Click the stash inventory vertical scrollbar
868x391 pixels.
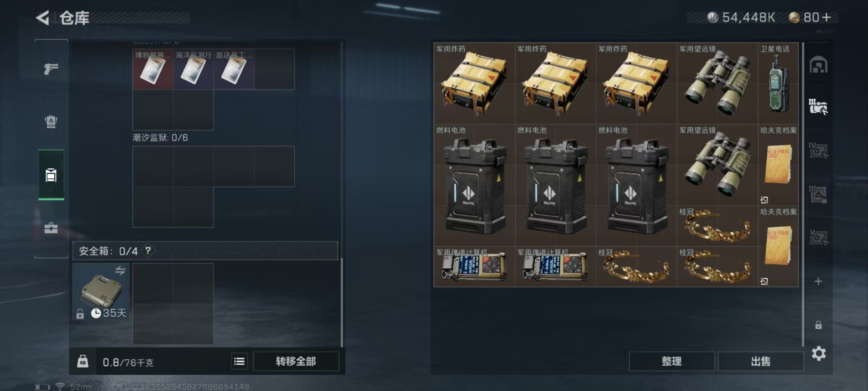click(x=803, y=195)
